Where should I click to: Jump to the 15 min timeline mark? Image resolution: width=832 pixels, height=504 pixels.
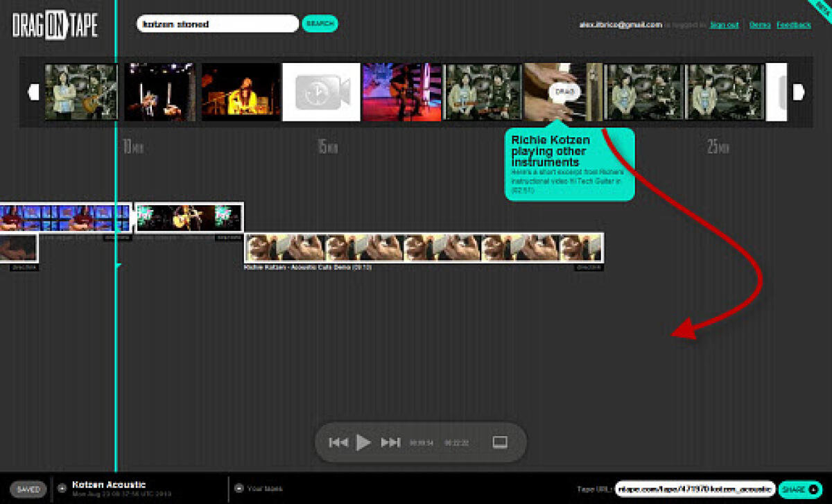click(x=327, y=147)
